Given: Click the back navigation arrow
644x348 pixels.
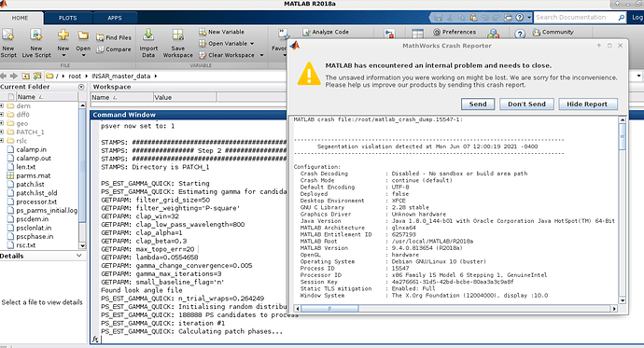Looking at the screenshot, I should (4, 76).
